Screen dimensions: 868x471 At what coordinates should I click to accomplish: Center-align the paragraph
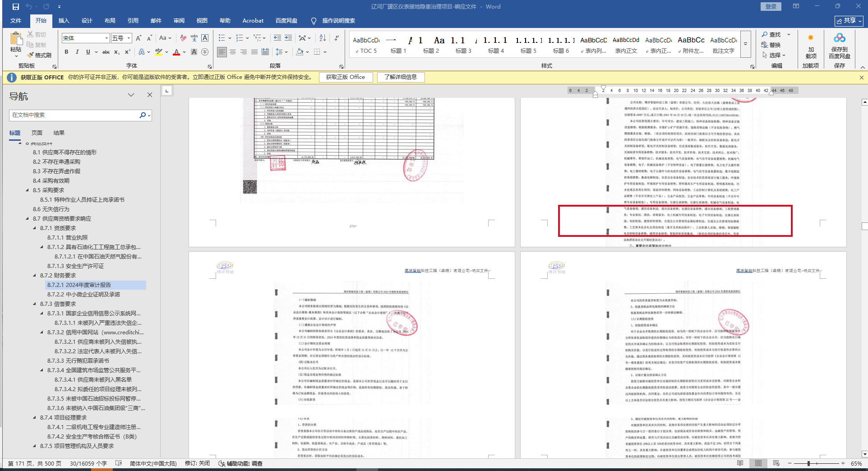click(233, 52)
